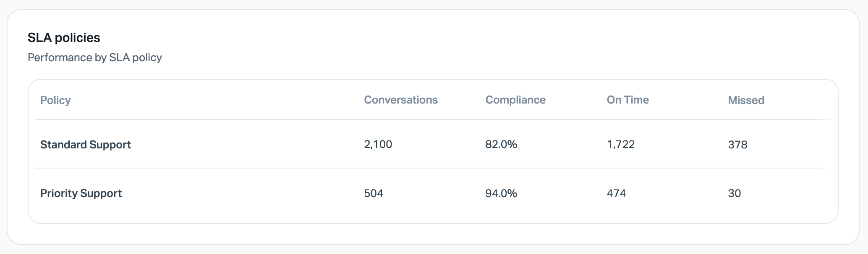This screenshot has width=868, height=254.
Task: Select the On Time column header
Action: click(627, 100)
